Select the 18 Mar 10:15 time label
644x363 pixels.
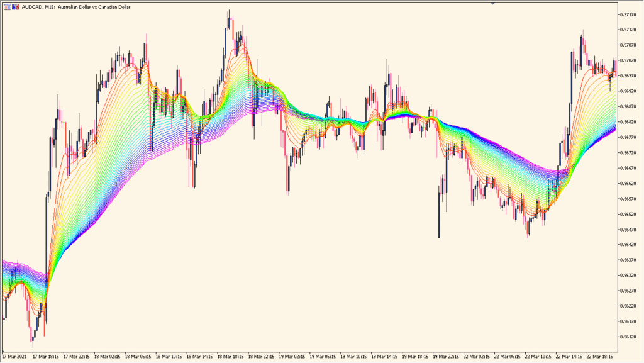pos(169,357)
